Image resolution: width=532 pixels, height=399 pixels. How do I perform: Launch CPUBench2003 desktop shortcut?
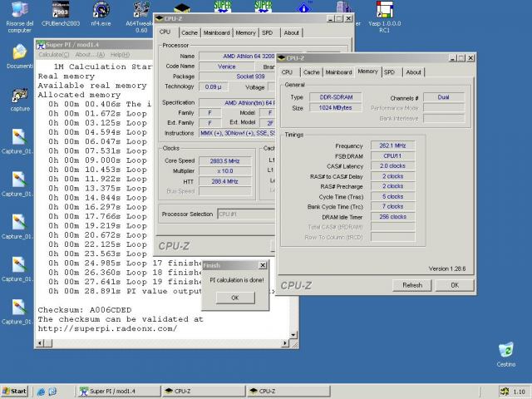tap(61, 13)
